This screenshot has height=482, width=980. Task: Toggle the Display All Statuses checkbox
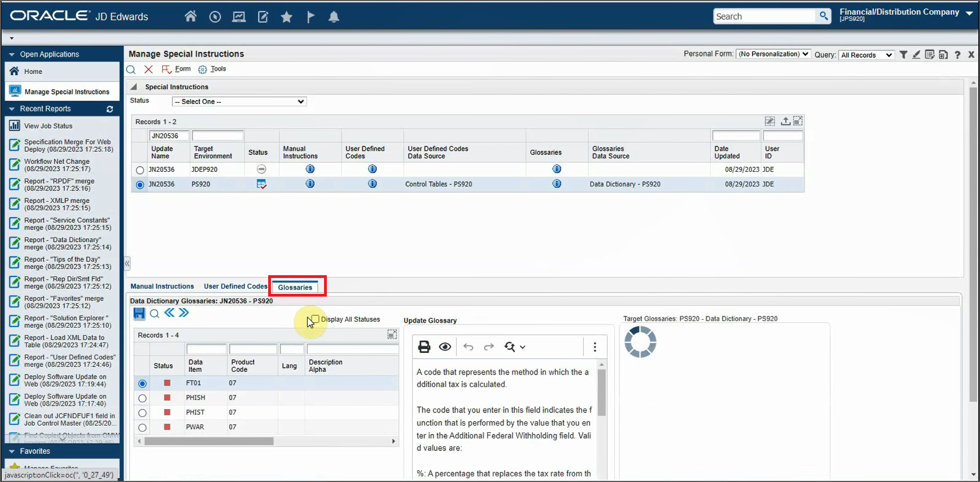(x=316, y=319)
